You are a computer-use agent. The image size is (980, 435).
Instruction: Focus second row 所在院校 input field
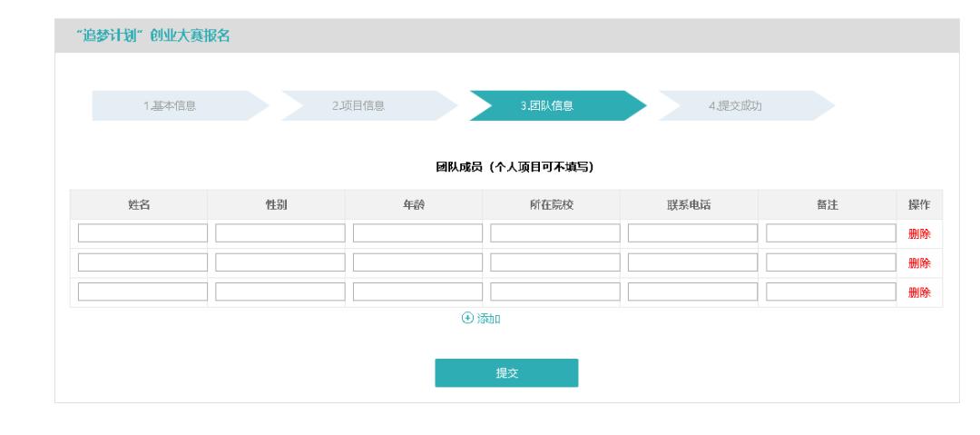pos(555,262)
